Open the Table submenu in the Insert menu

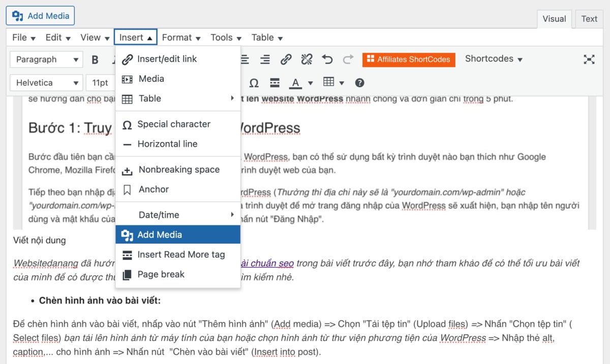pos(178,98)
